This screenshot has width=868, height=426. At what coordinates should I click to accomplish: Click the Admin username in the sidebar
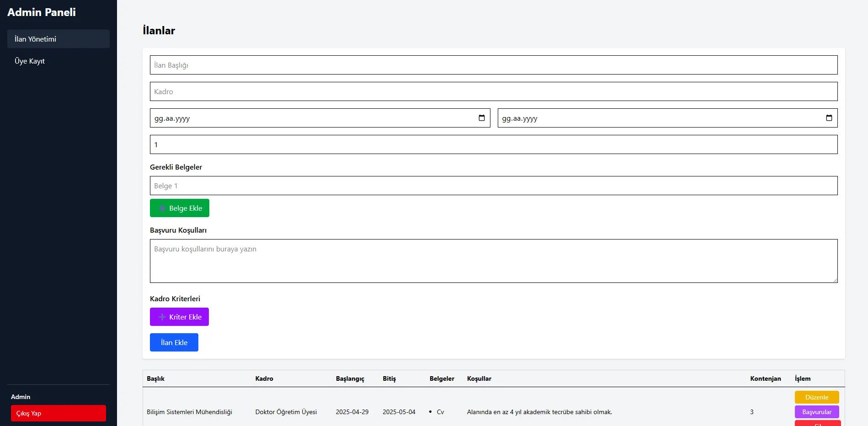[21, 397]
